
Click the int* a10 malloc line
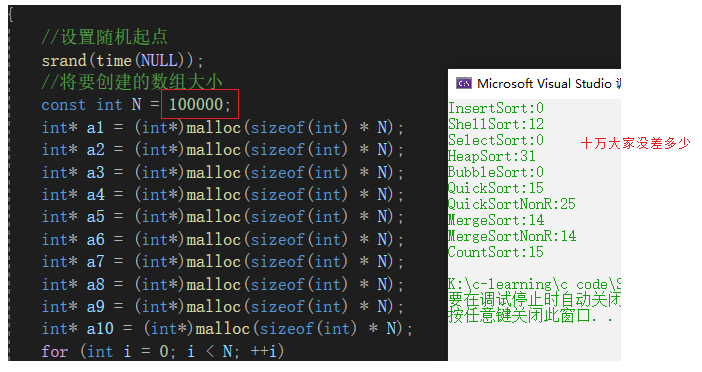(227, 329)
